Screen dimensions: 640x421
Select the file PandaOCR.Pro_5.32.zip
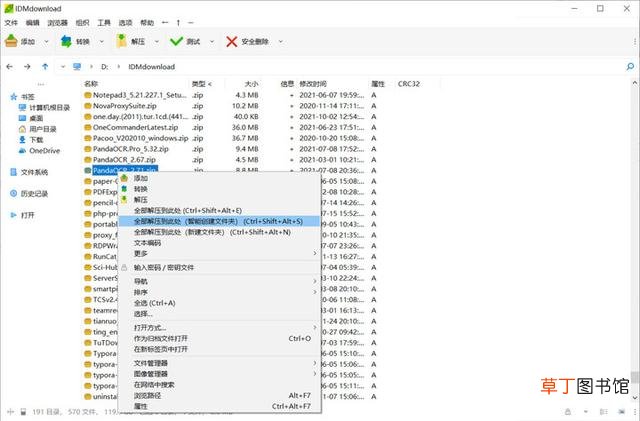[x=131, y=149]
